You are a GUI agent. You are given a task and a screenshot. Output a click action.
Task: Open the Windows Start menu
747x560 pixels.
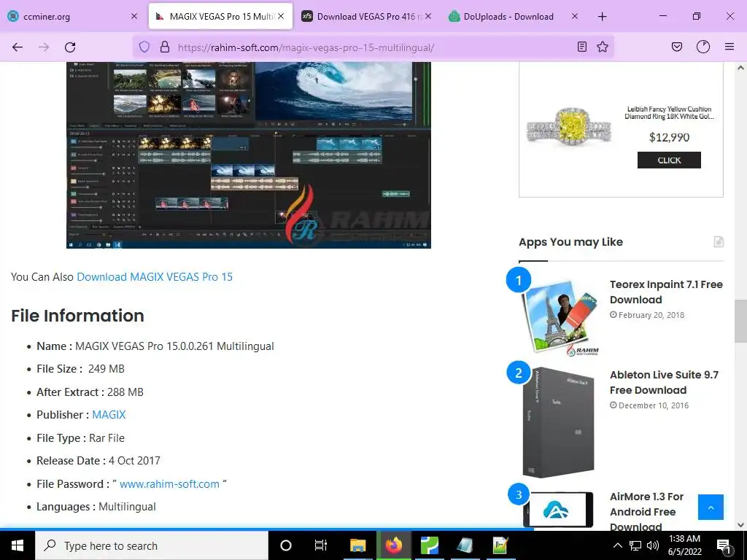18,545
